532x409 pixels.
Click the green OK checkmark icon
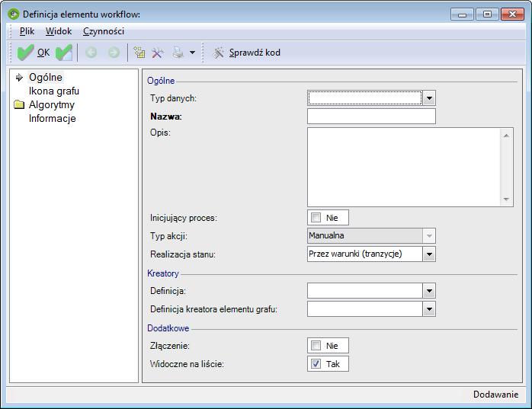tap(25, 53)
